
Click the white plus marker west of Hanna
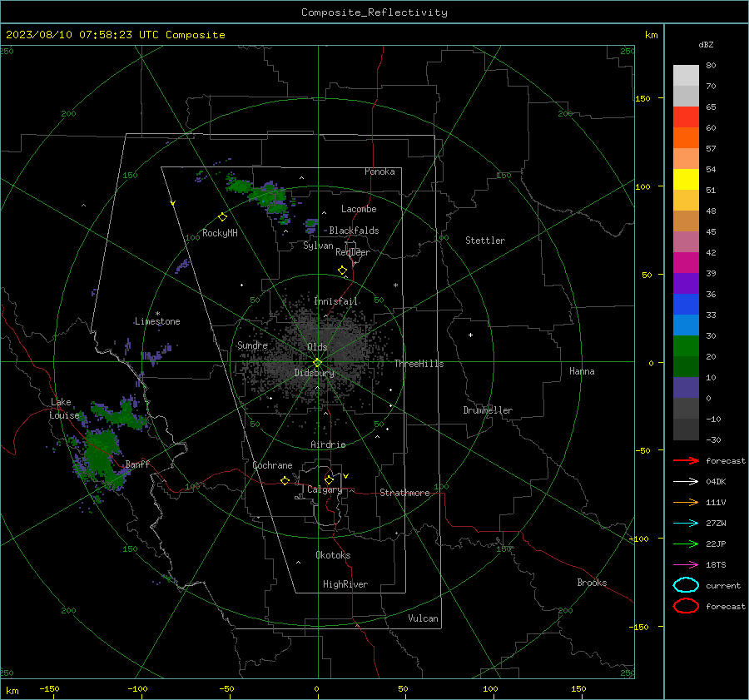[x=470, y=335]
